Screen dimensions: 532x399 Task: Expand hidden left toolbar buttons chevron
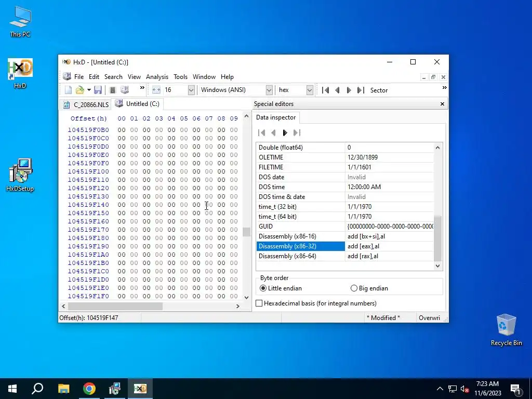click(x=142, y=88)
